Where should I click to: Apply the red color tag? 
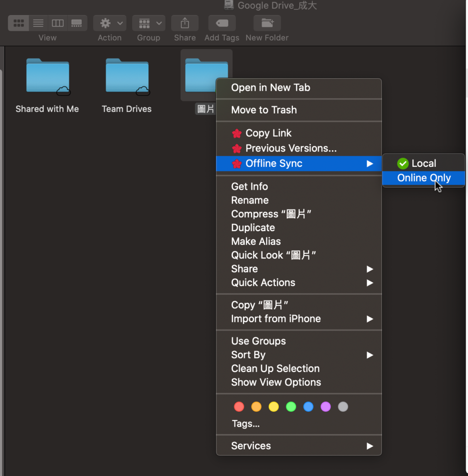[239, 407]
